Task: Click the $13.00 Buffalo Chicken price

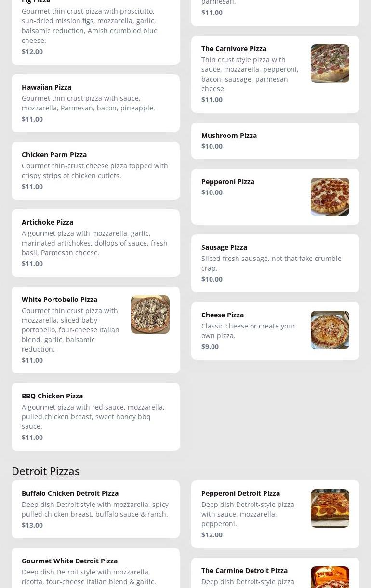Action: [x=32, y=525]
